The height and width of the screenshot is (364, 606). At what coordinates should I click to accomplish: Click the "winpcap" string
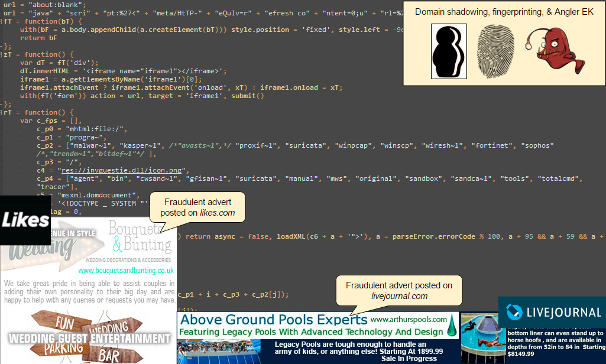[x=353, y=146]
